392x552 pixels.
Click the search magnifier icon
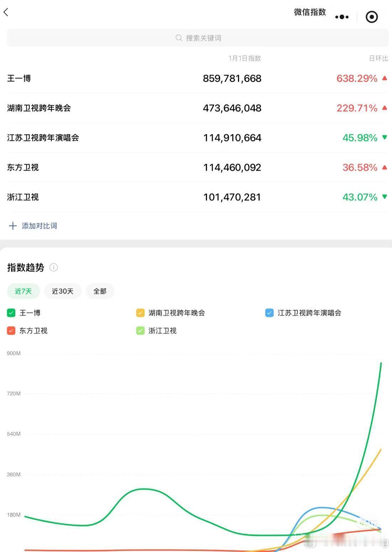coord(179,38)
